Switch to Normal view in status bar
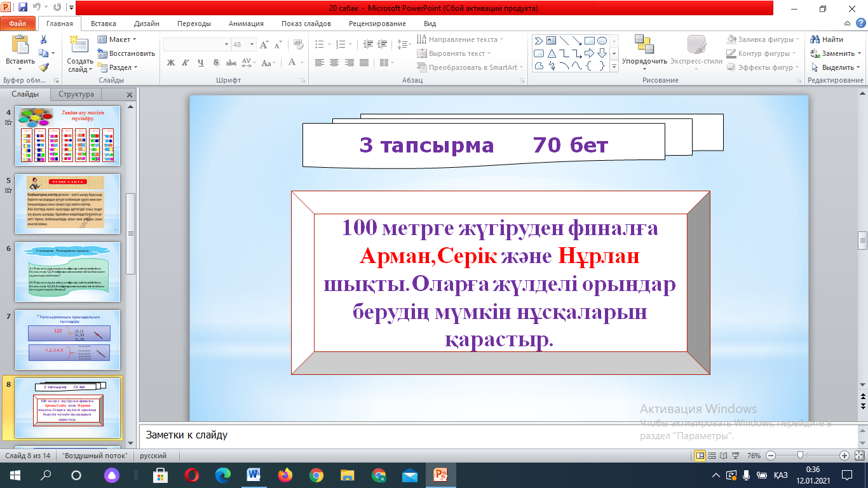The width and height of the screenshot is (868, 488). click(700, 456)
